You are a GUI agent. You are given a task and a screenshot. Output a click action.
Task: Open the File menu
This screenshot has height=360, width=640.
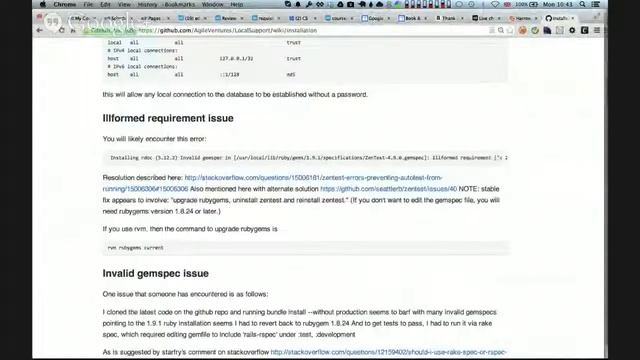[x=88, y=4]
